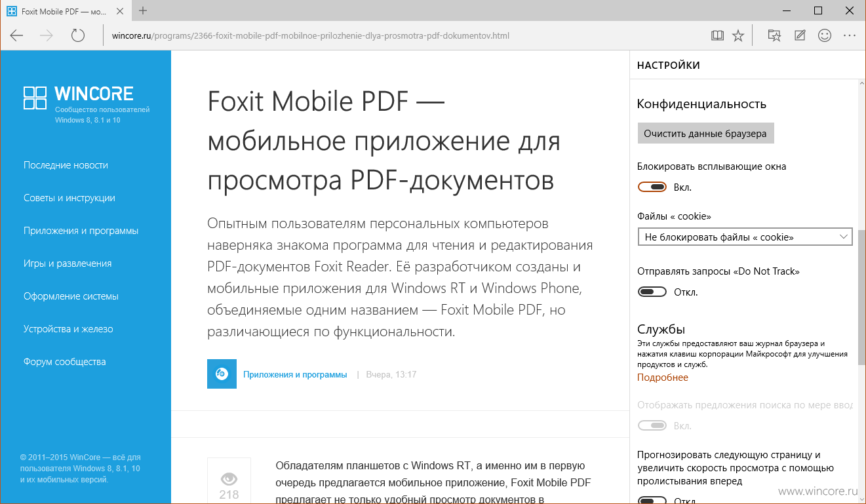Click the blue article category icon

(222, 374)
